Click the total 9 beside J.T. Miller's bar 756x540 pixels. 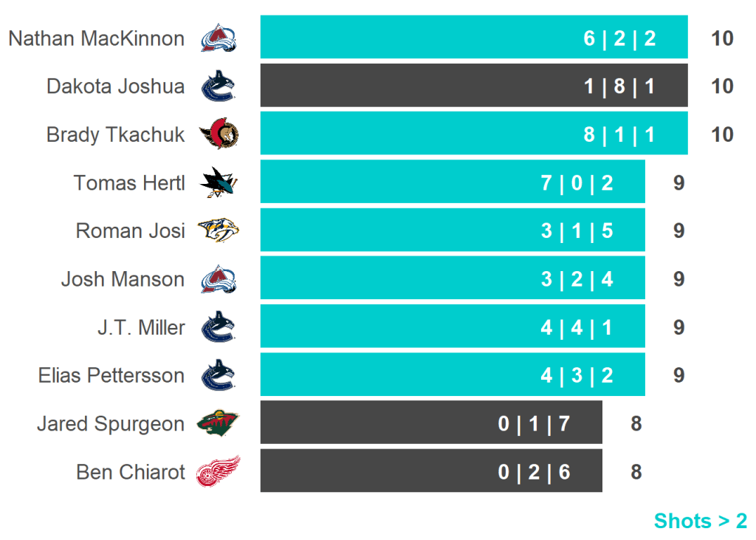678,327
